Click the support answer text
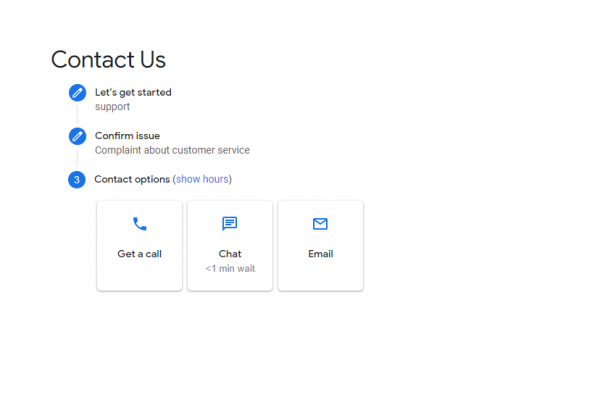 click(112, 107)
